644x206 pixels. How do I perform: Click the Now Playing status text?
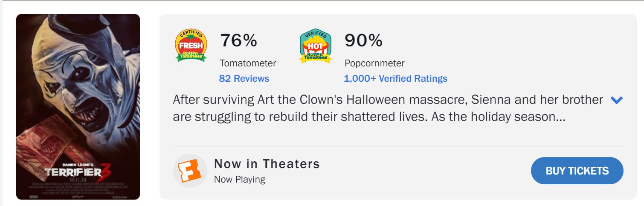click(x=239, y=180)
